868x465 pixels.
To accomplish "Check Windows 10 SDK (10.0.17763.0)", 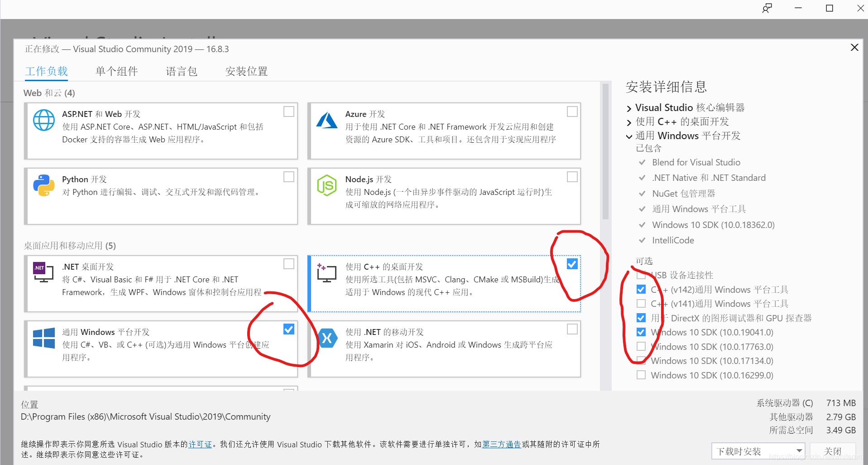I will (x=641, y=346).
